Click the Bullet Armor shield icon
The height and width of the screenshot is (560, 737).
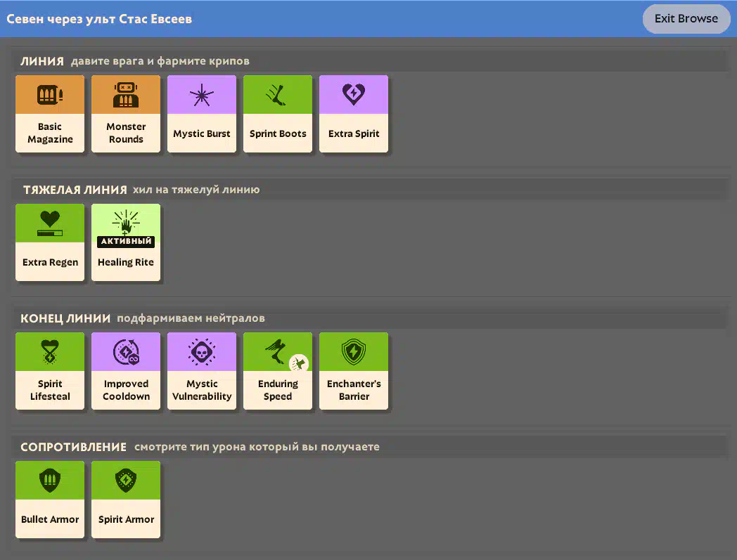tap(50, 480)
